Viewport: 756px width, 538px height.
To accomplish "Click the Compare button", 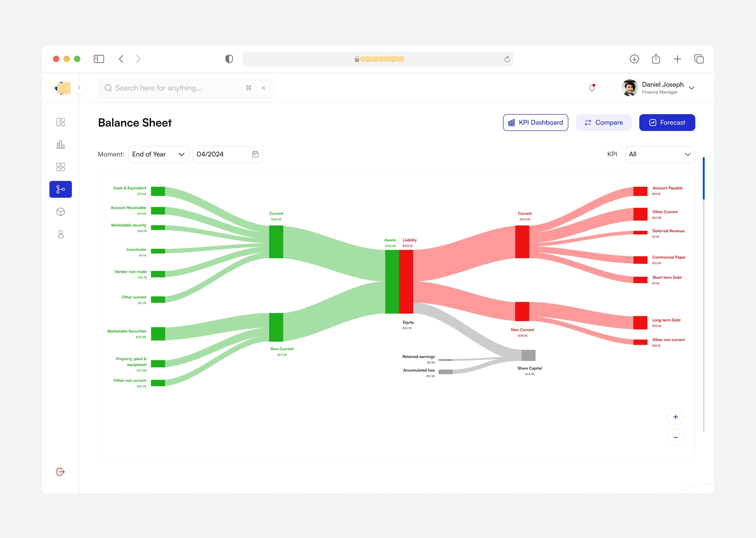I will 603,123.
